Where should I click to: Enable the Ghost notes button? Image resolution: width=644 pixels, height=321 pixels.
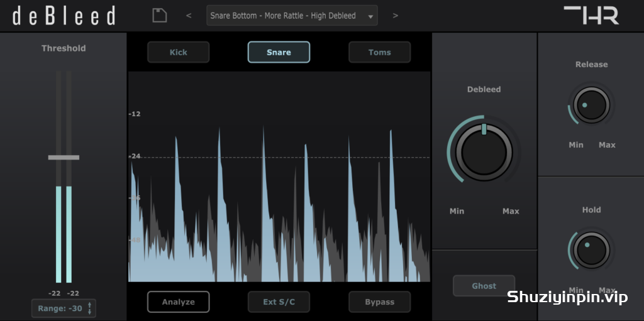click(484, 286)
